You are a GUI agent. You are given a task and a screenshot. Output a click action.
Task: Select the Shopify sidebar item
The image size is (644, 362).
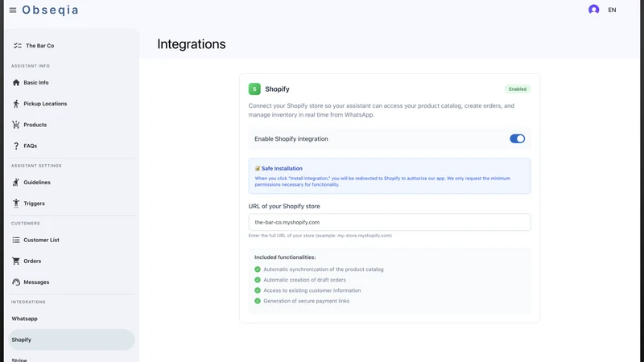[72, 339]
